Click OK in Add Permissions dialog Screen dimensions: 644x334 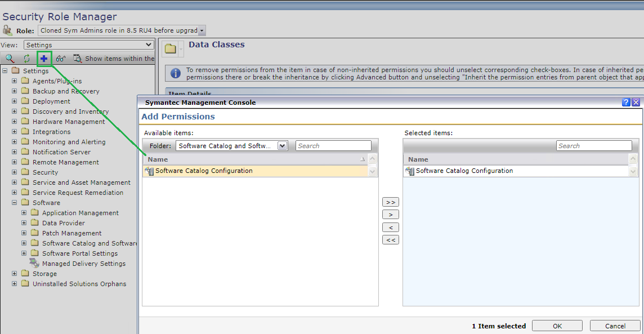(557, 326)
